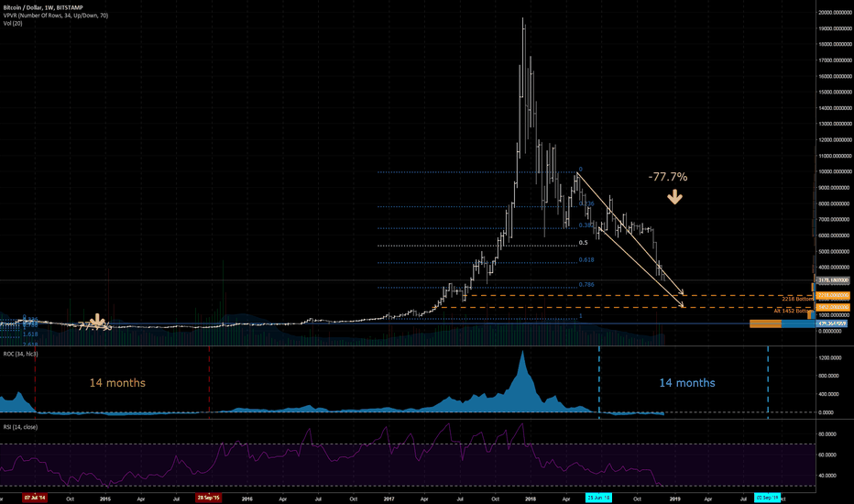Viewport: 854px width, 504px height.
Task: Click the red '28 Sep '15' date marker
Action: [209, 498]
